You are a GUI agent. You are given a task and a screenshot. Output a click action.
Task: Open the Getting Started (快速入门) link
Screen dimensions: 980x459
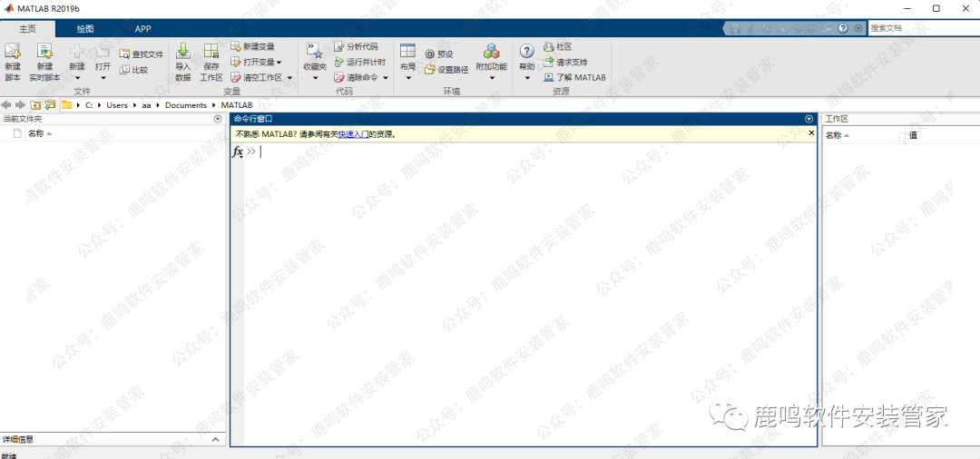(353, 133)
